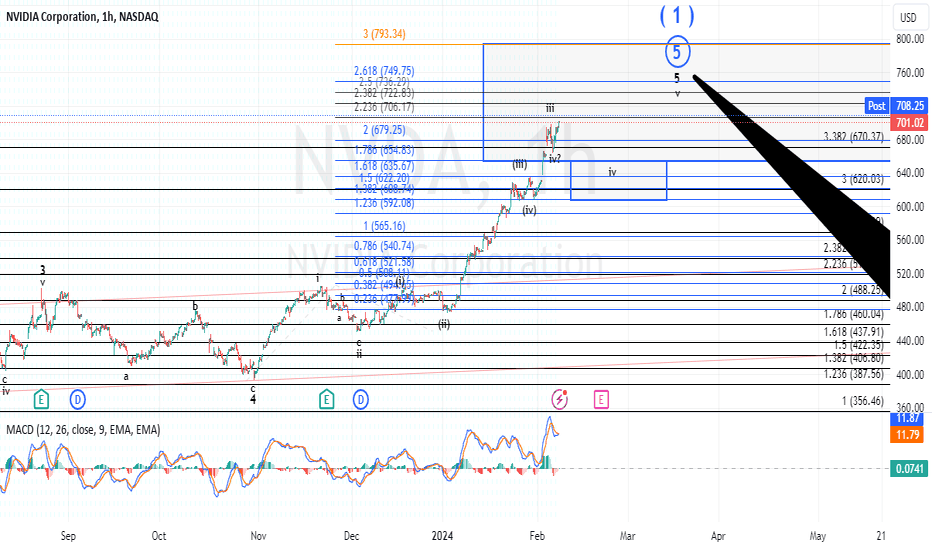Screen dimensions: 932x550
Task: Select the (iv) wave label
Action: click(x=530, y=210)
